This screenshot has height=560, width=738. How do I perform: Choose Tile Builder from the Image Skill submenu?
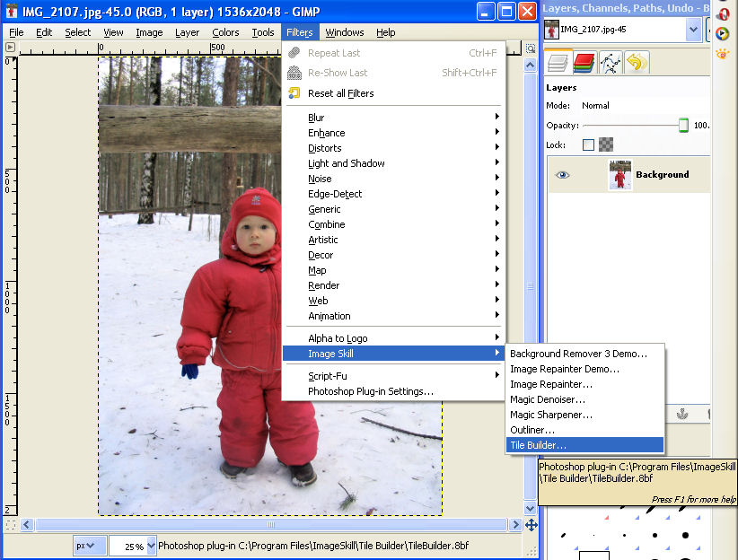pyautogui.click(x=584, y=444)
